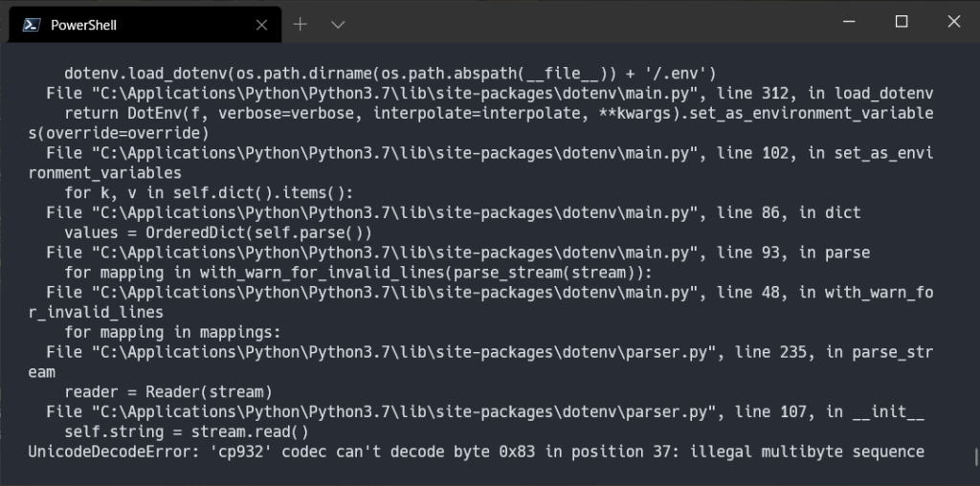Click 'values = OrderedDict(self.parse())' text

[218, 233]
